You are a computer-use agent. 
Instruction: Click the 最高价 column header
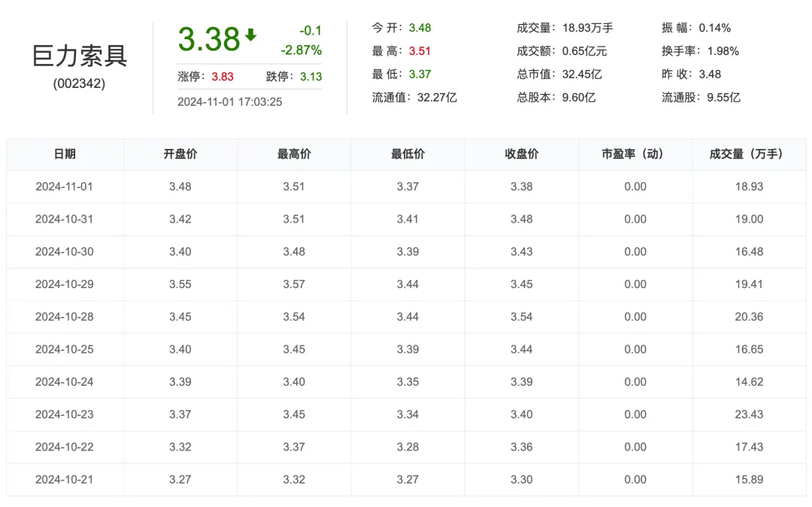[x=294, y=153]
